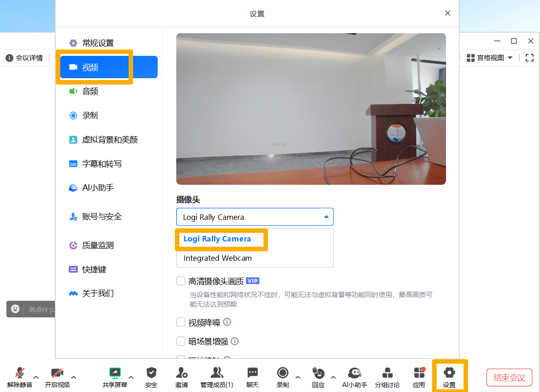The width and height of the screenshot is (540, 392).
Task: Click the 邀请 invite icon
Action: pos(181,373)
